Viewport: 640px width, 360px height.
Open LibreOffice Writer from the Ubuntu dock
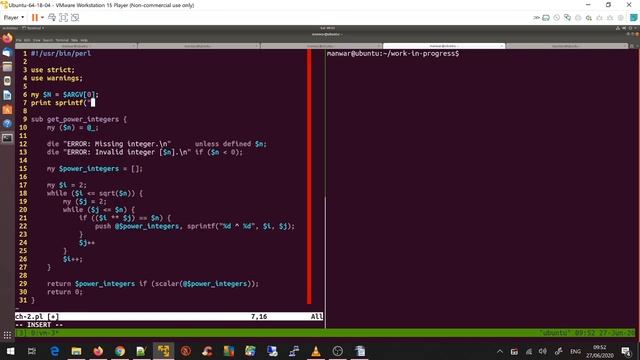pos(7,95)
